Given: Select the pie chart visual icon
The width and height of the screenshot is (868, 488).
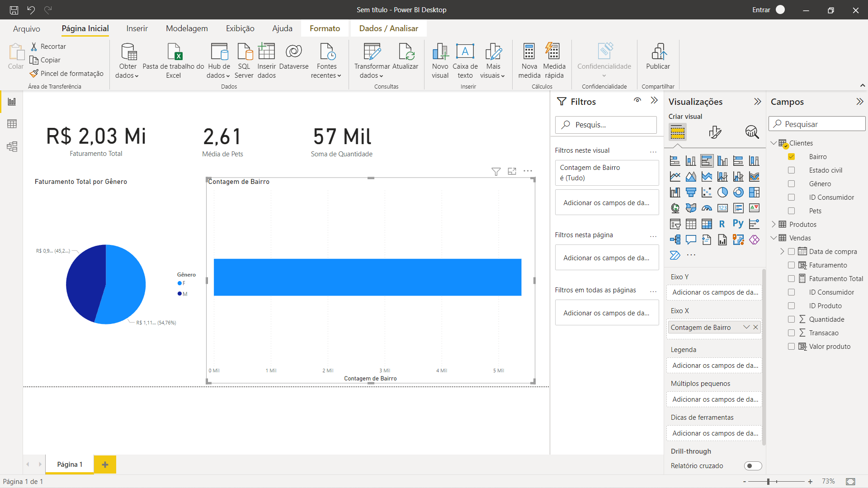Looking at the screenshot, I should coord(722,192).
